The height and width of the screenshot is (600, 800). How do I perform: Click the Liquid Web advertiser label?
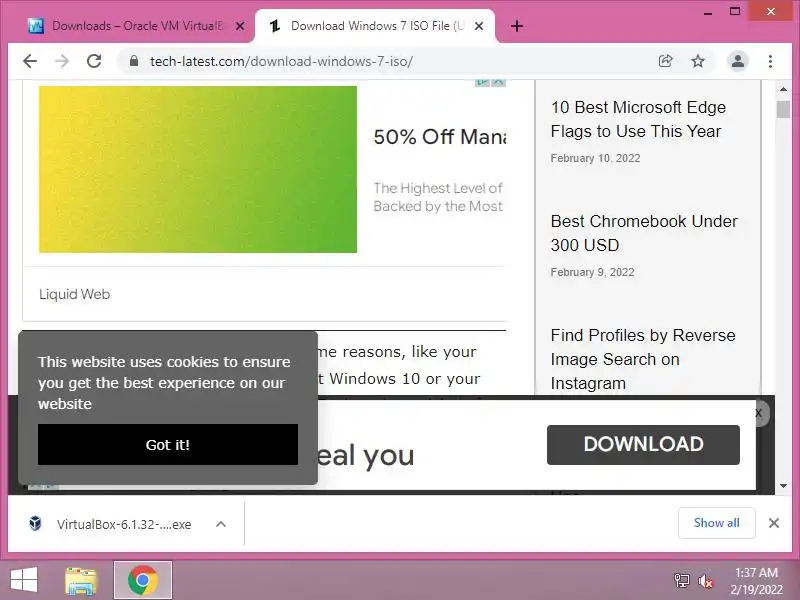(74, 294)
